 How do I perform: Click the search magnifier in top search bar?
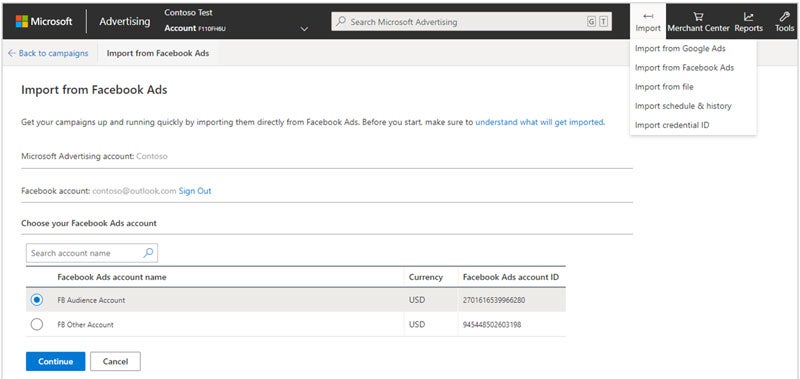coord(341,21)
